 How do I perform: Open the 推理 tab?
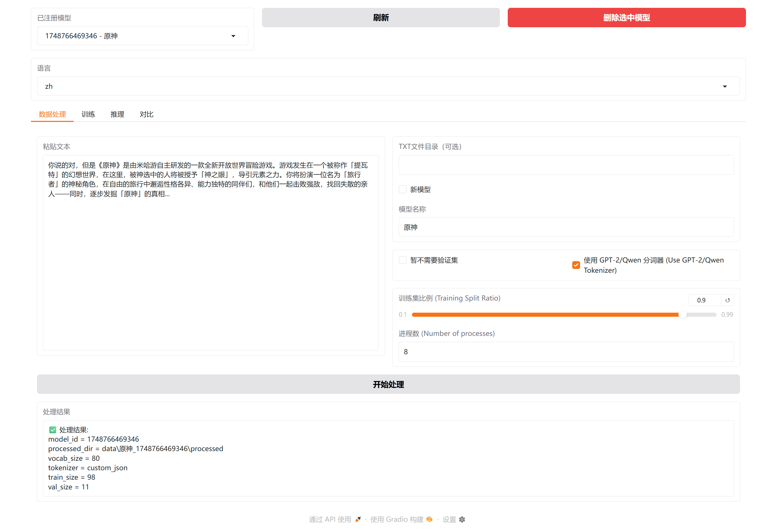pyautogui.click(x=117, y=114)
